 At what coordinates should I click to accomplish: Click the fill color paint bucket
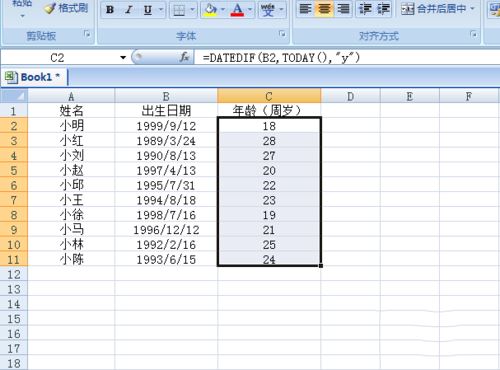[210, 10]
